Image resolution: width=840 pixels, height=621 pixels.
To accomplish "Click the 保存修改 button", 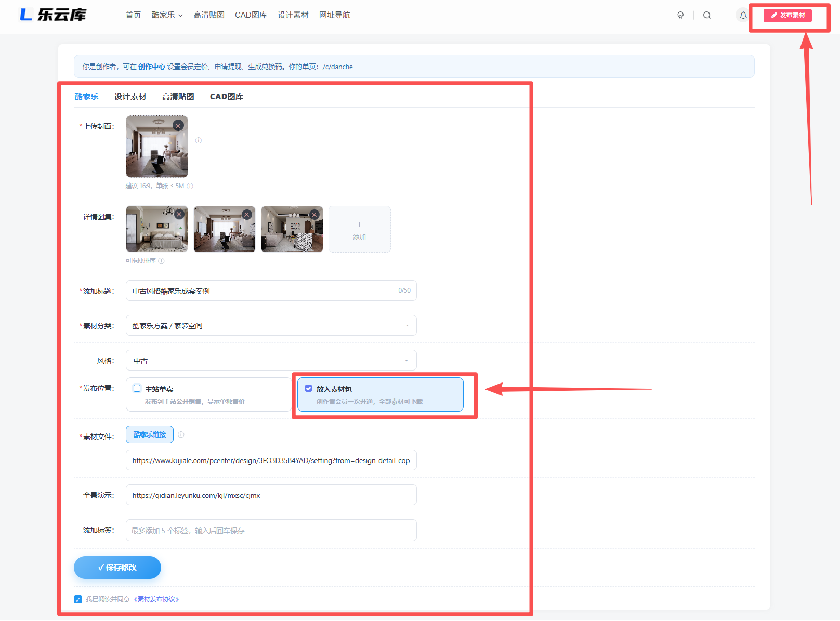I will pos(117,567).
